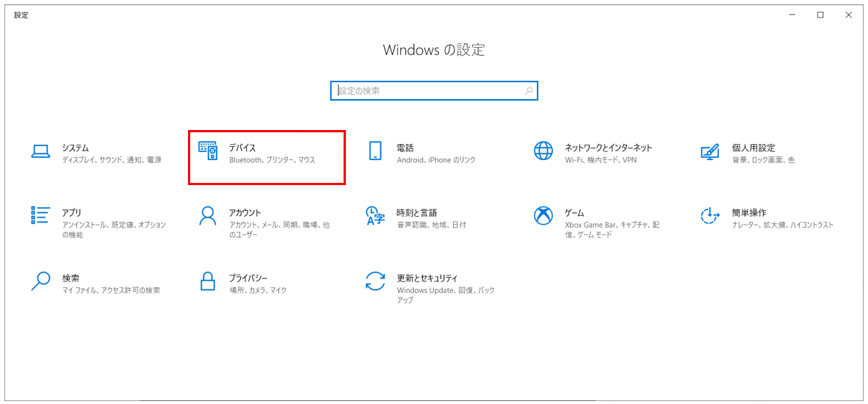Image resolution: width=868 pixels, height=404 pixels.
Task: Open the アプリ list icon
Action: [x=40, y=216]
